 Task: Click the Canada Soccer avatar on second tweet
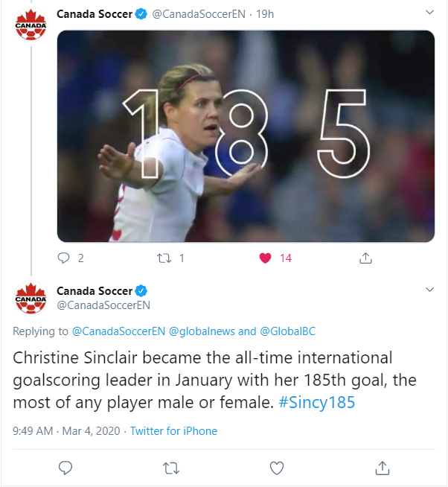point(31,298)
